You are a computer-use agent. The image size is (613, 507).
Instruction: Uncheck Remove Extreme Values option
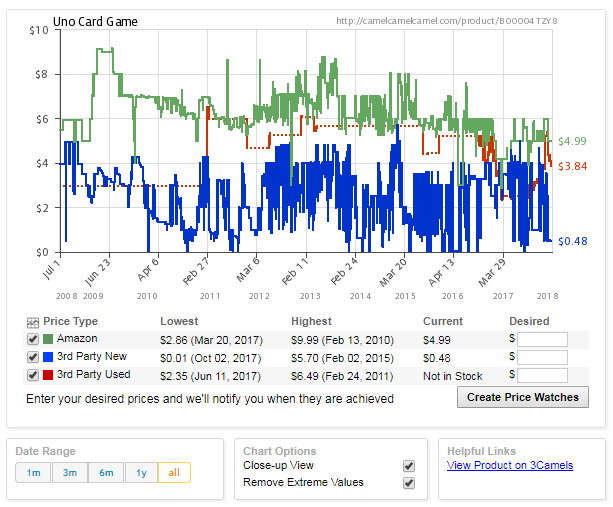408,483
